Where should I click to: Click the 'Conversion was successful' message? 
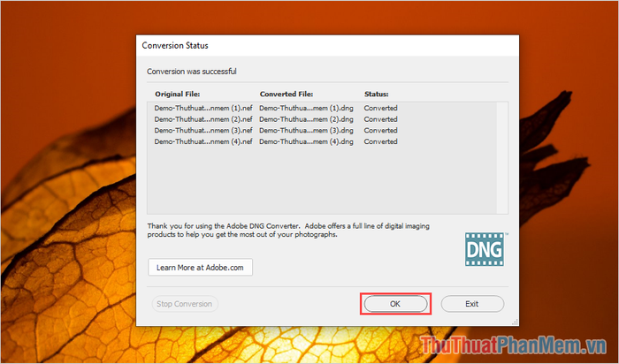[192, 72]
